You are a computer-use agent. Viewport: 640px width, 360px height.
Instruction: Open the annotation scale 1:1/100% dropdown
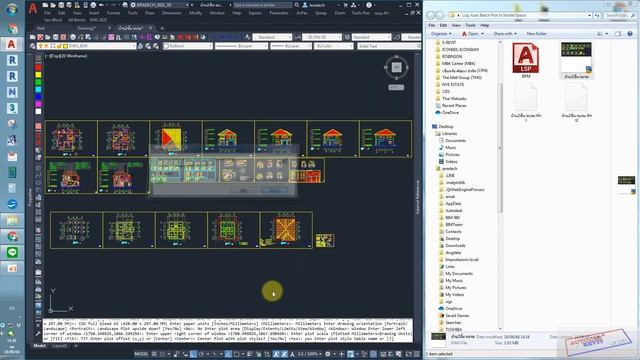pos(309,354)
